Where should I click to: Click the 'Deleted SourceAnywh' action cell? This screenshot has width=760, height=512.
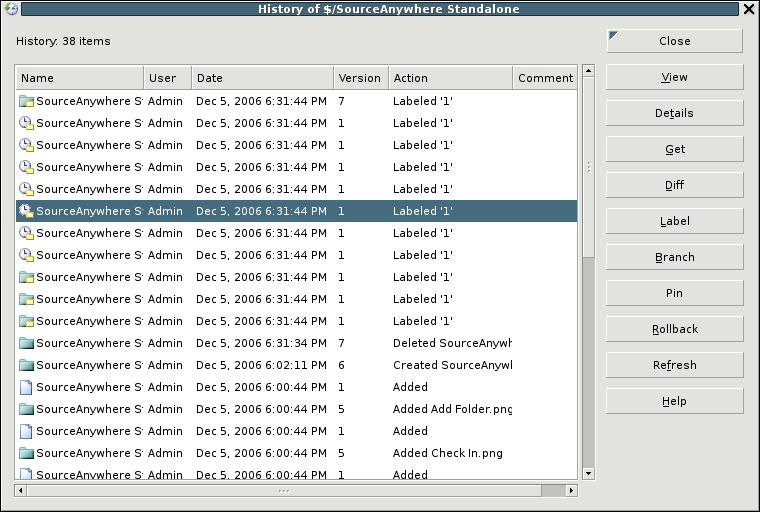click(452, 343)
